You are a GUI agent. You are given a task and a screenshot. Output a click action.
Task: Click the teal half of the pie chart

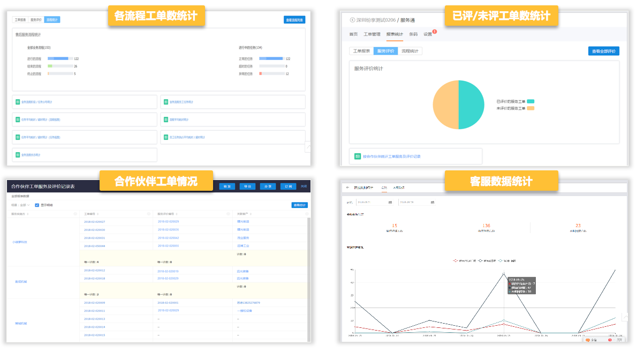pos(472,105)
